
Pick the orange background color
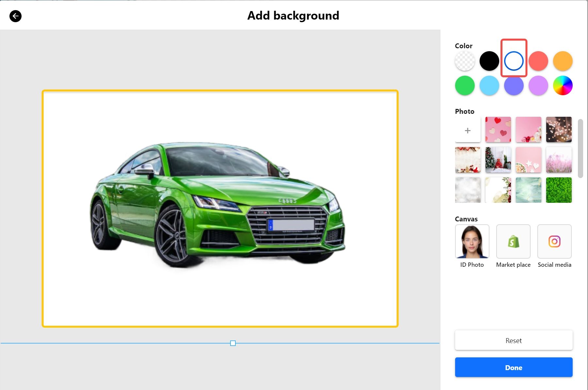pos(563,61)
